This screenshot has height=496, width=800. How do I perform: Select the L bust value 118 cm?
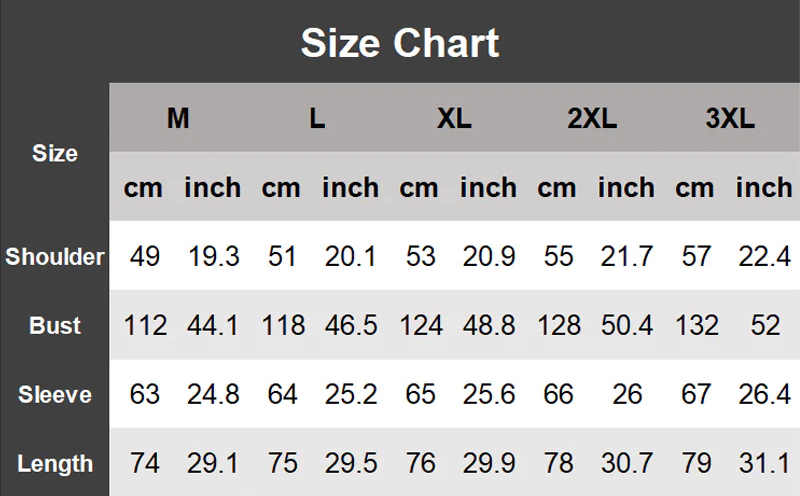(283, 326)
